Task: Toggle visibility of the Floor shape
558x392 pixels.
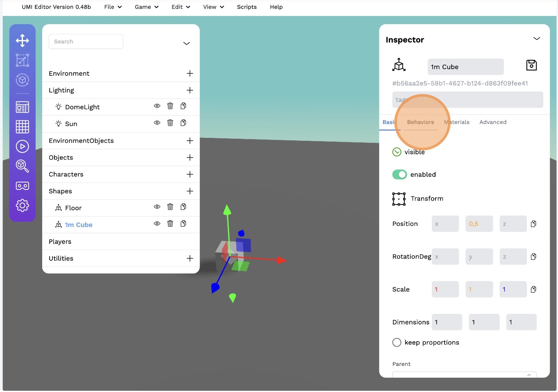Action: click(157, 207)
